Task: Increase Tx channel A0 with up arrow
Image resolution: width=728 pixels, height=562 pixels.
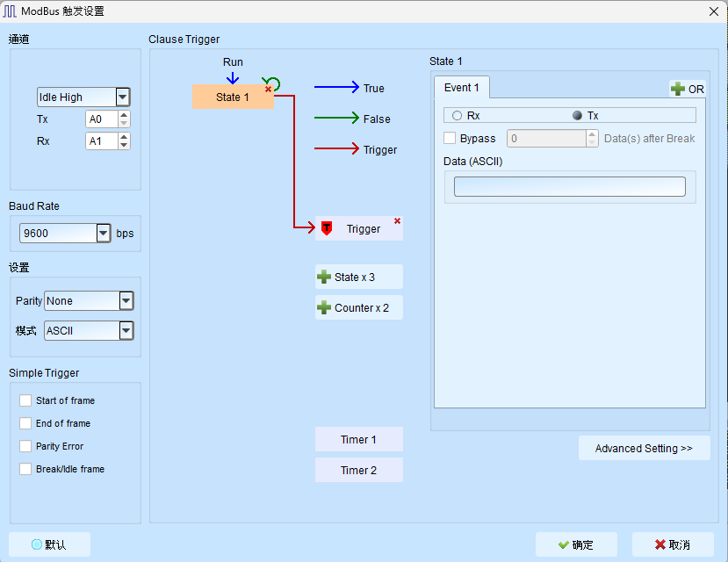Action: click(124, 115)
